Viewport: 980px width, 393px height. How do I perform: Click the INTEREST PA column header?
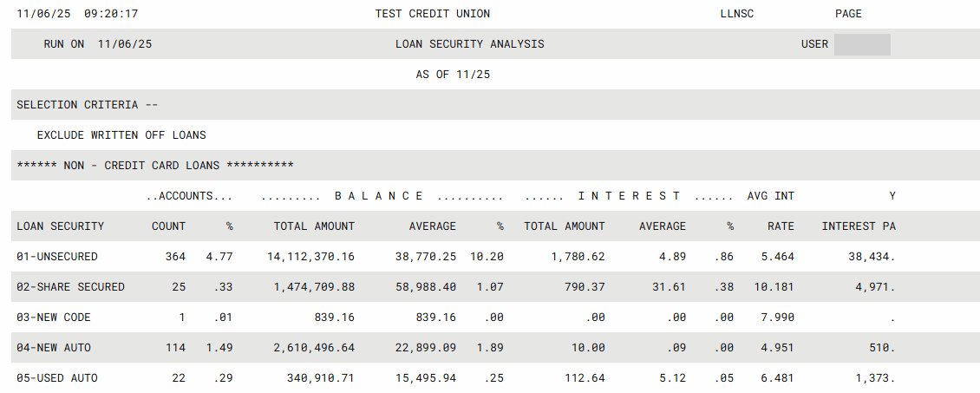(859, 226)
